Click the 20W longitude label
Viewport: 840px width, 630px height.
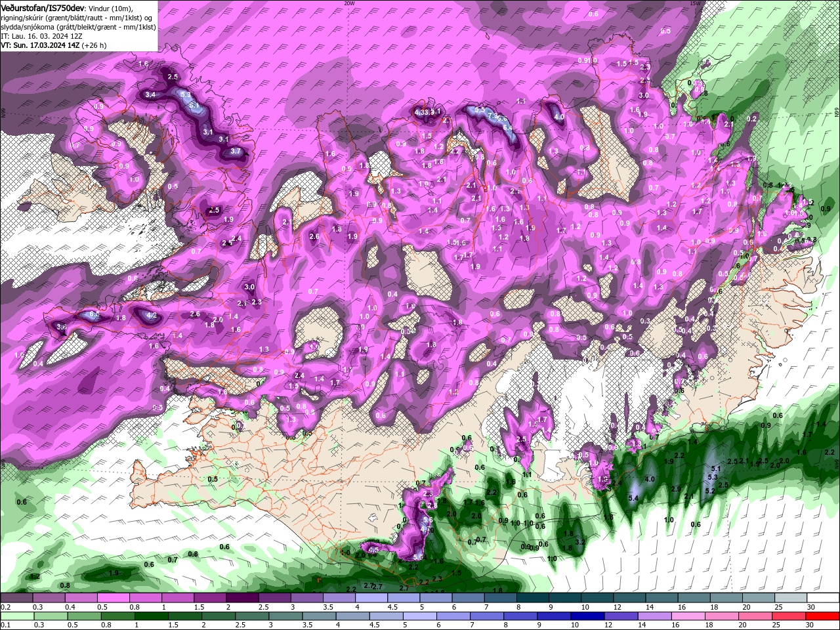point(349,3)
